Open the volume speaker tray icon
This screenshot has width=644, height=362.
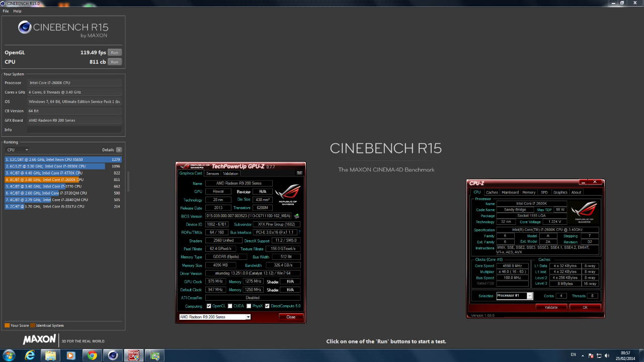[606, 355]
